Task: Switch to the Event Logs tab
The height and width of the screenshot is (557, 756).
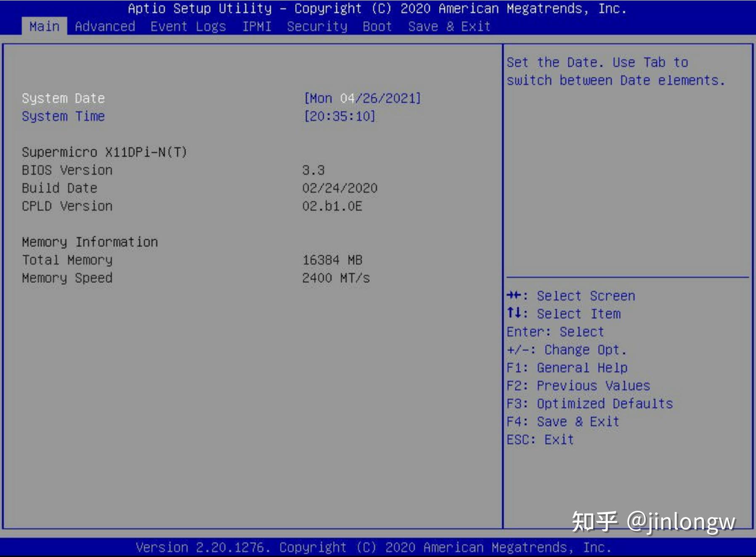Action: (x=188, y=26)
